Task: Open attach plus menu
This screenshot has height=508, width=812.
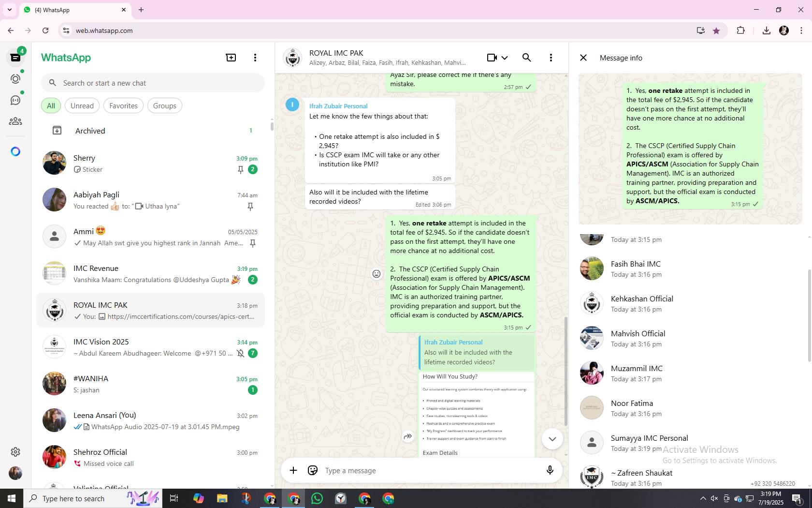Action: click(293, 470)
